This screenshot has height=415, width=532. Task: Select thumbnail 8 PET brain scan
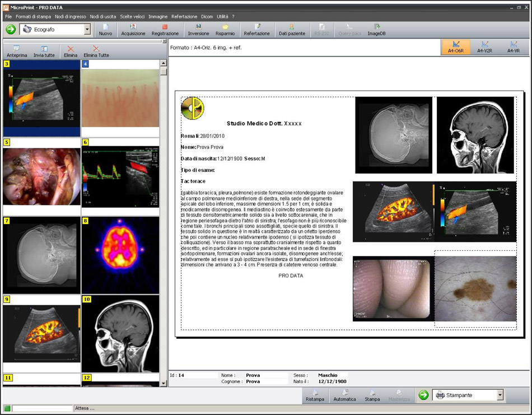tap(120, 255)
